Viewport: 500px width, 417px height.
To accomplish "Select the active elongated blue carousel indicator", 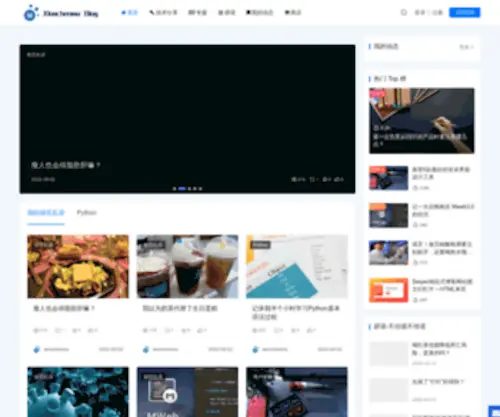I will tap(182, 189).
